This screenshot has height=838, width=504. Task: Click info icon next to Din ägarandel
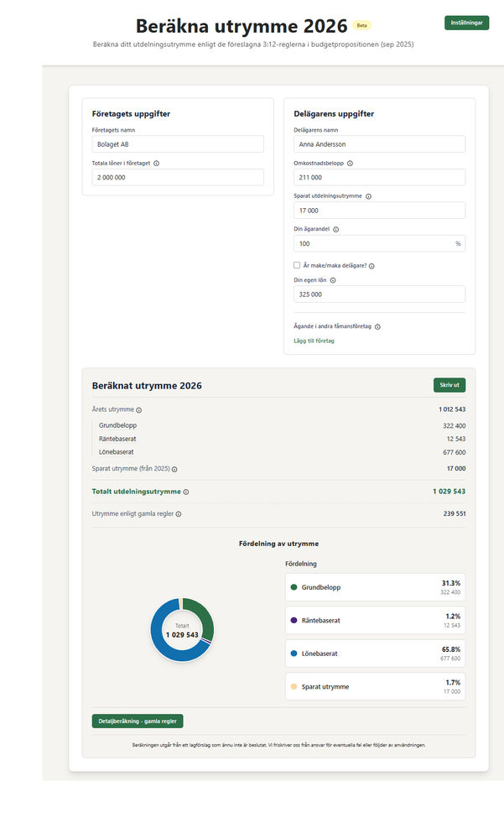(336, 228)
